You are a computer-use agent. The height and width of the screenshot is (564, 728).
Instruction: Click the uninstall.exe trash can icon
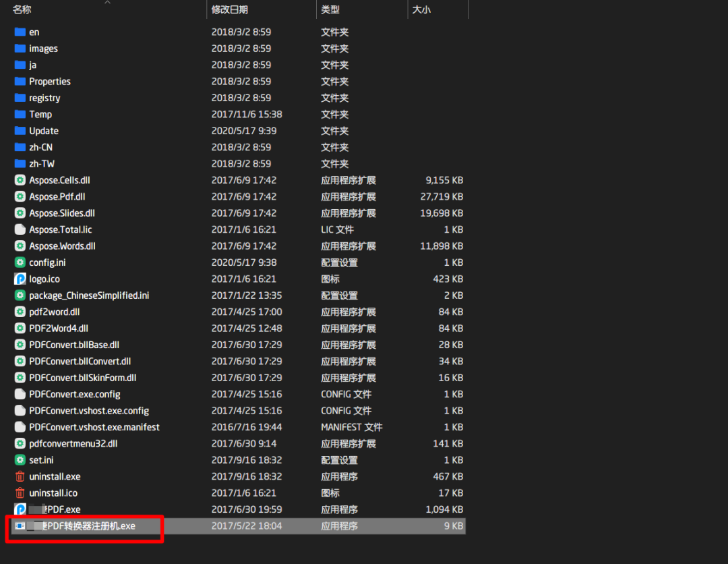click(20, 477)
